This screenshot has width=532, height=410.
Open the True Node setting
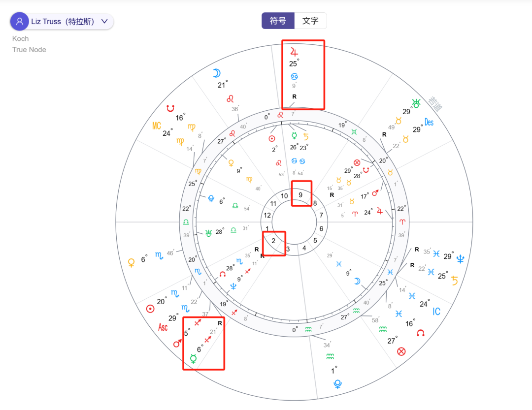tap(29, 50)
